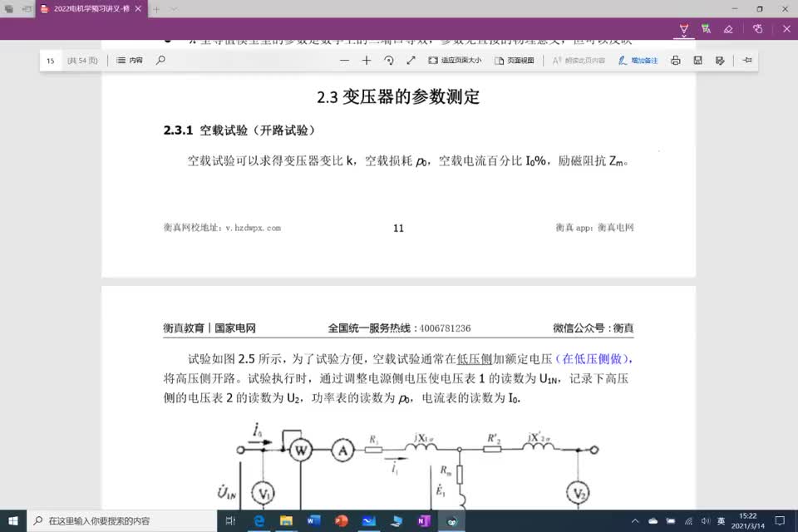The height and width of the screenshot is (532, 798).
Task: Click the page number 11 in footer
Action: pos(398,228)
